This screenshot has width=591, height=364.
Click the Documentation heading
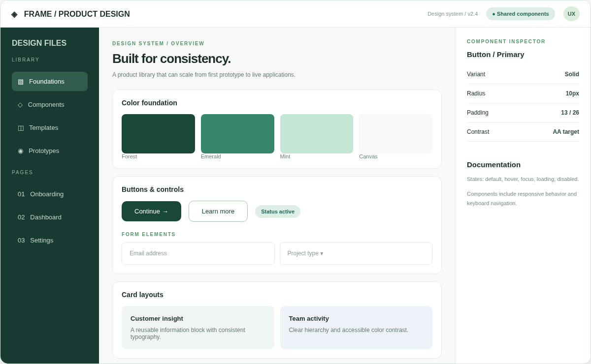[493, 165]
